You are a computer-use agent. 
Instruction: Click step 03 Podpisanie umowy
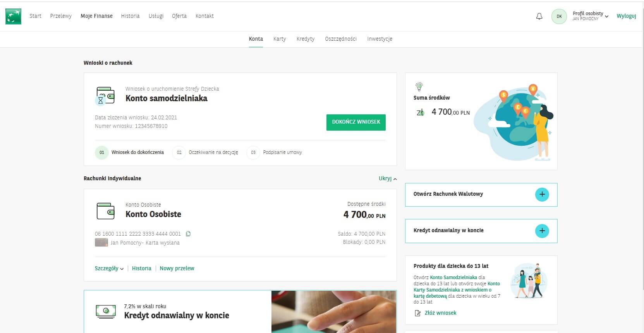point(275,152)
